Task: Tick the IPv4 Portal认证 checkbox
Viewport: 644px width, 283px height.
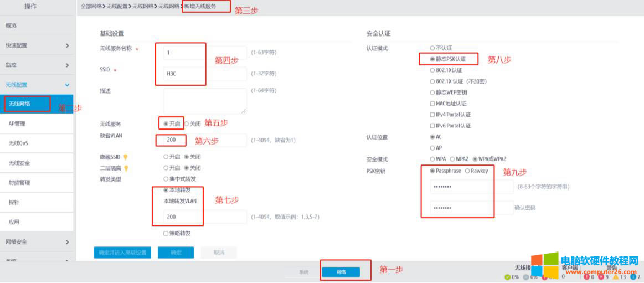Action: pyautogui.click(x=432, y=115)
